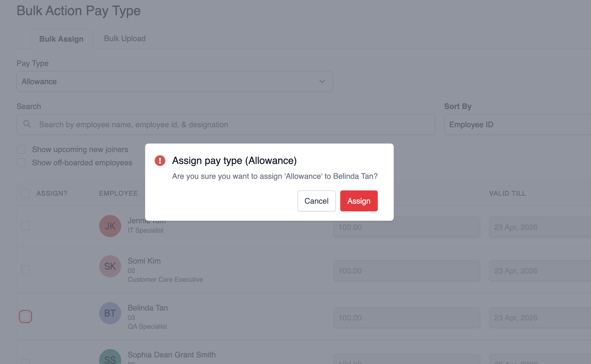
Task: Click Belinda Tan's 100.00 amount field
Action: 406,318
